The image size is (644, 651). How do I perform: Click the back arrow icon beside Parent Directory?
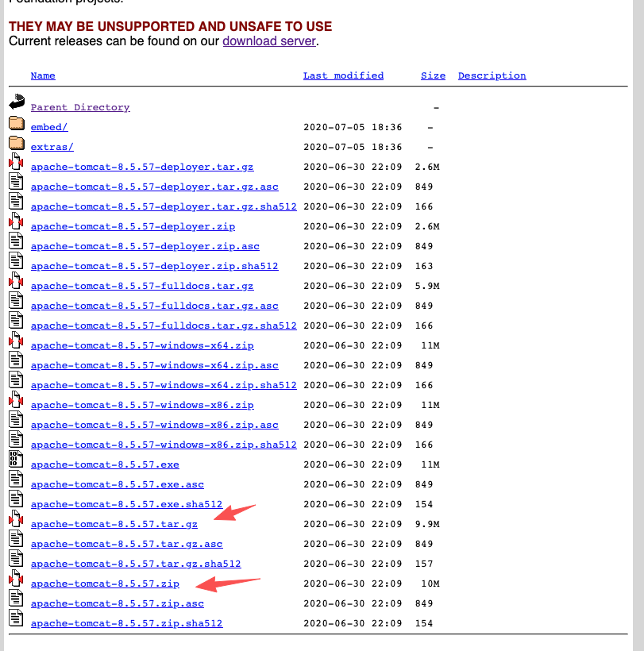[17, 102]
